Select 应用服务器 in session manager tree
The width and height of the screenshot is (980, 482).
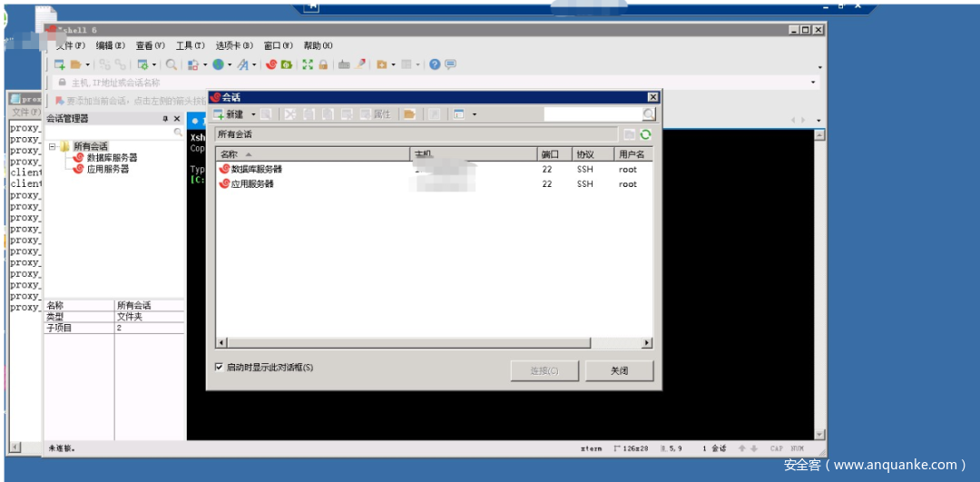107,169
